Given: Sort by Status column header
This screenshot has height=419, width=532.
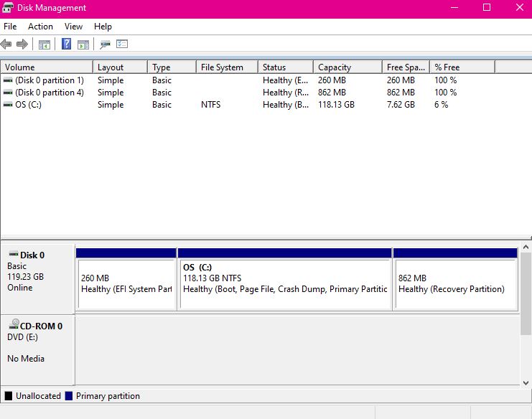Looking at the screenshot, I should point(286,67).
